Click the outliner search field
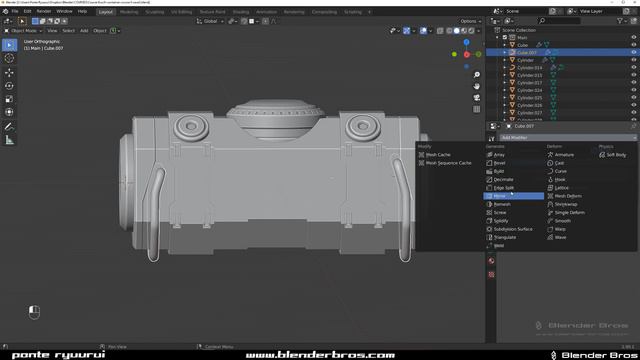 point(560,21)
